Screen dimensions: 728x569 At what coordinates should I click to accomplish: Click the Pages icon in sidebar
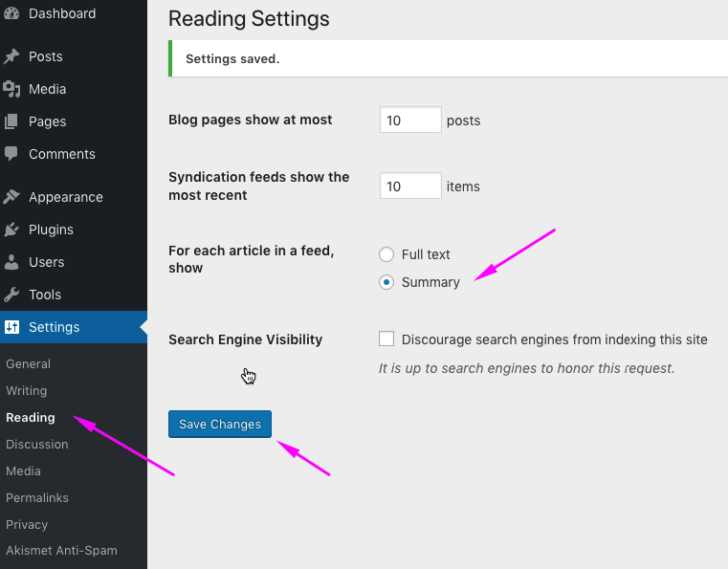coord(11,121)
